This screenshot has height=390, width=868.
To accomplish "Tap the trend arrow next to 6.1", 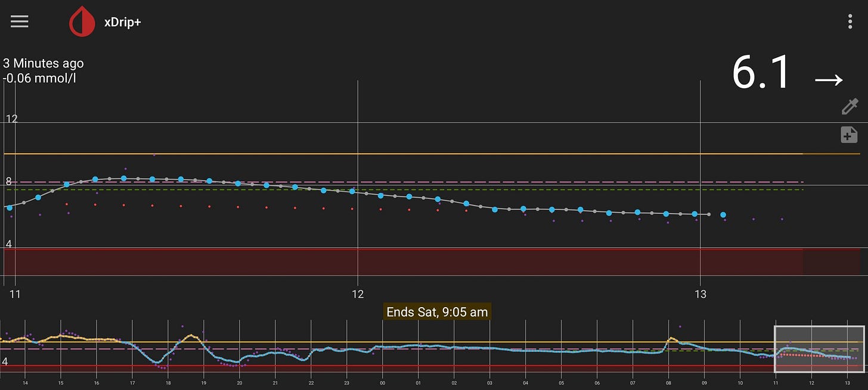I will pos(829,80).
